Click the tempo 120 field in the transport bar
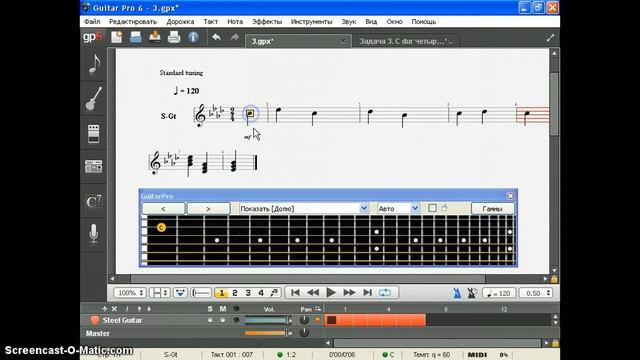 (499, 293)
